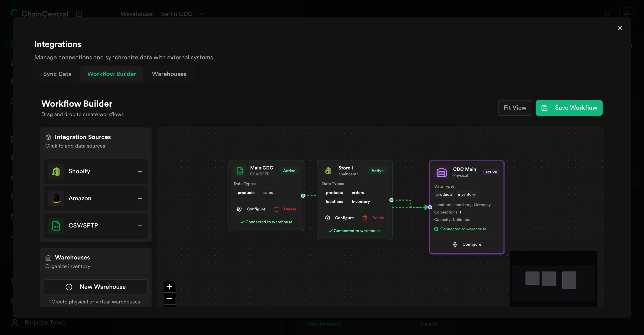Click the Fit View button
The width and height of the screenshot is (644, 335).
tap(515, 108)
